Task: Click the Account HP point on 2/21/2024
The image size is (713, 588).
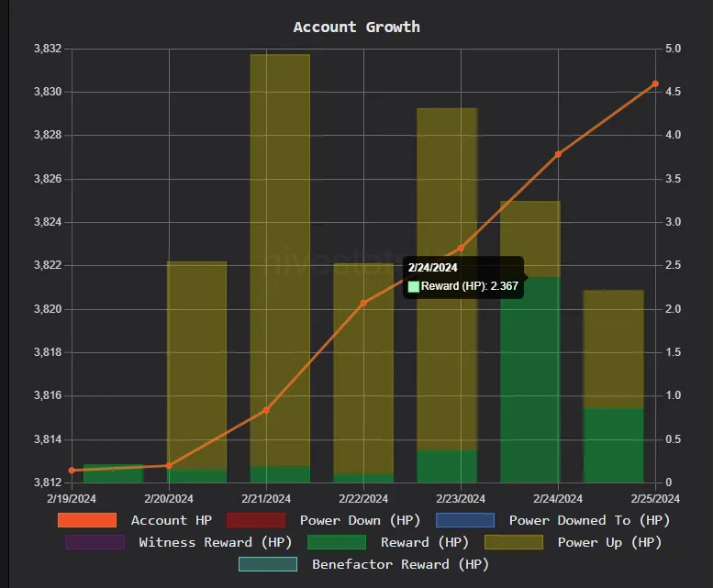Action: tap(266, 410)
